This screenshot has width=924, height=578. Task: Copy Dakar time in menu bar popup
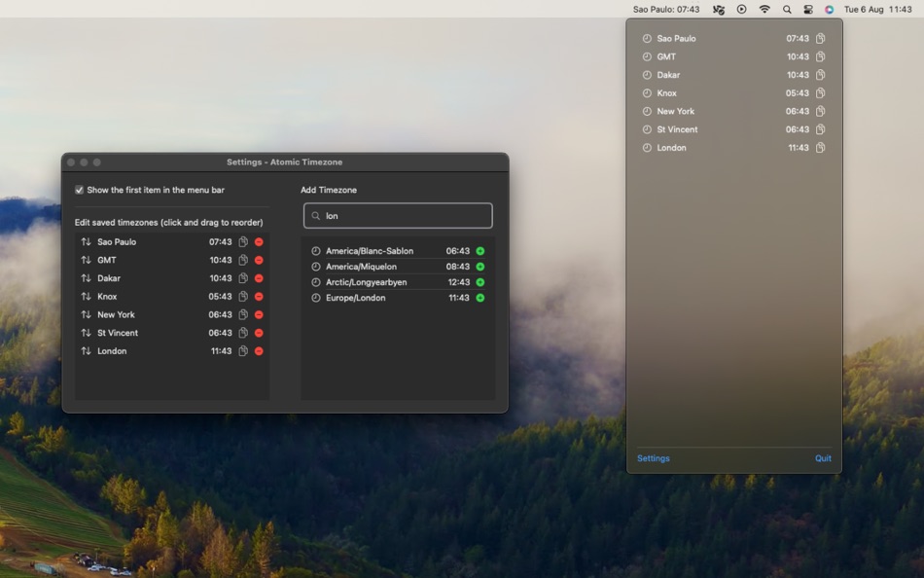[820, 75]
